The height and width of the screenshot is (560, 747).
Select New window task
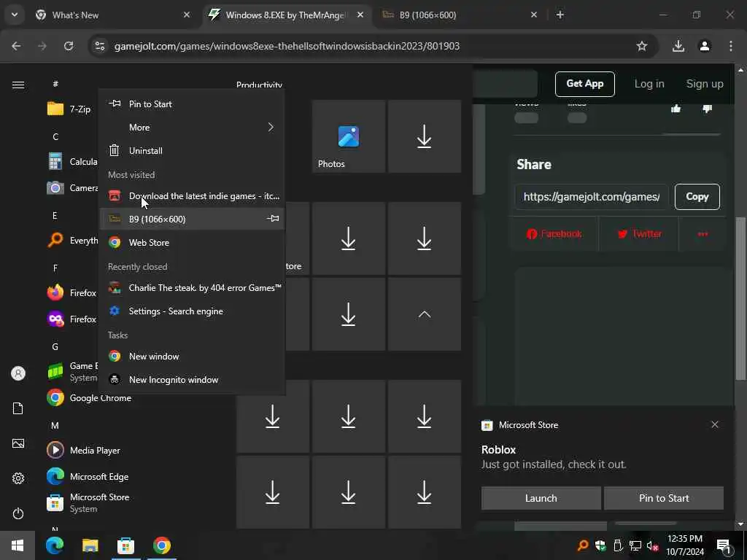click(x=192, y=356)
